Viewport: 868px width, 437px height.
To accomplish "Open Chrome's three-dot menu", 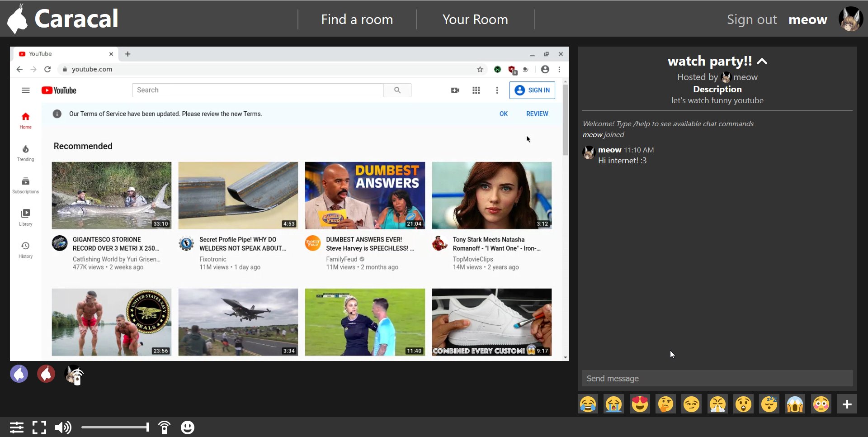I will 559,69.
